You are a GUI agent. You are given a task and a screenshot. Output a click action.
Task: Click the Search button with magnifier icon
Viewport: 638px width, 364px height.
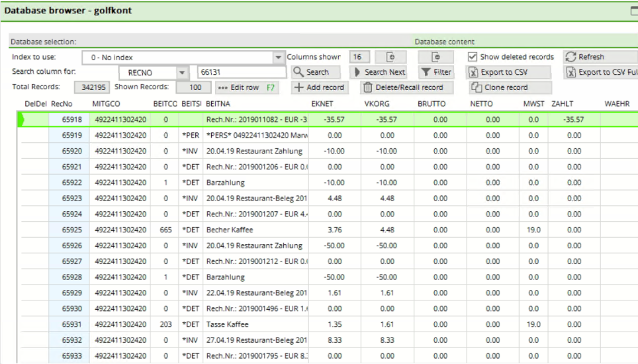coord(316,72)
